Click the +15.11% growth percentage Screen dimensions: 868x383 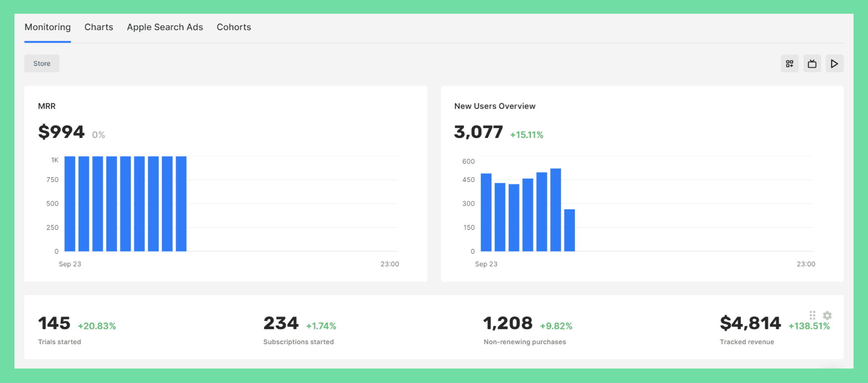click(x=527, y=134)
